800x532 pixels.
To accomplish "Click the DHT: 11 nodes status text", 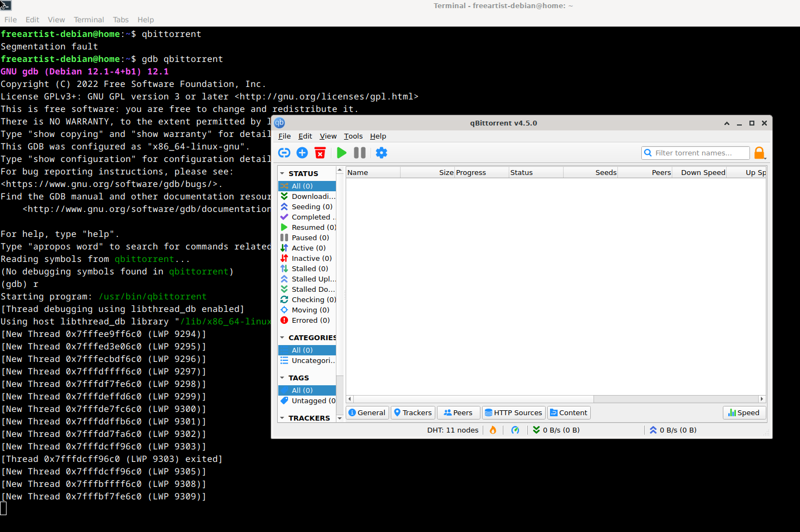I will point(453,430).
